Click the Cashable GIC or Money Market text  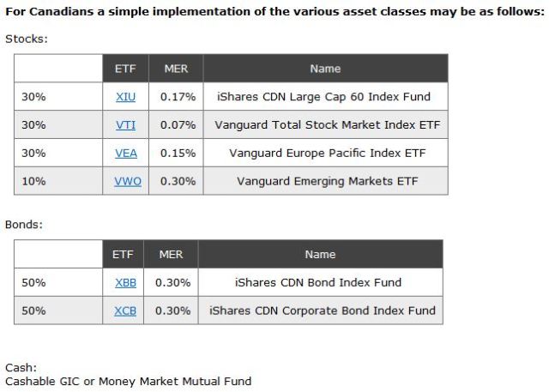pyautogui.click(x=128, y=381)
